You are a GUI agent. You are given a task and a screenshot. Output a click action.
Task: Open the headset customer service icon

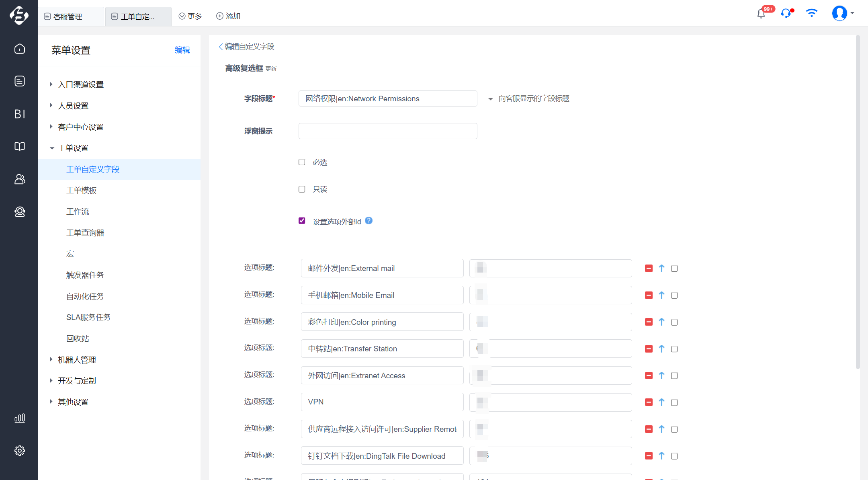[786, 14]
